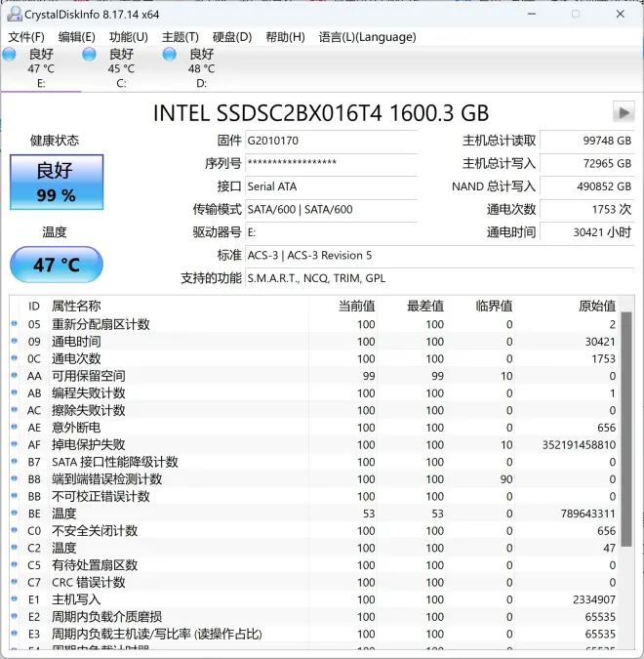
Task: Click the 属性名称 column header
Action: [x=76, y=306]
